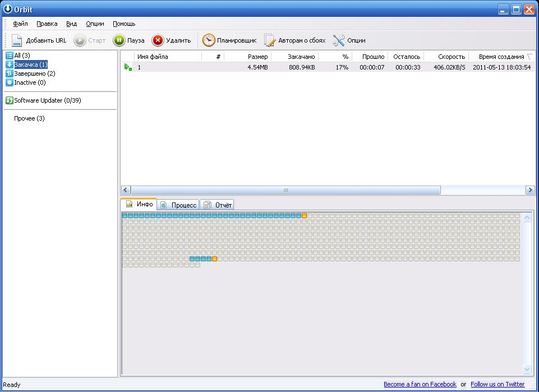
Task: Open the Файл menu
Action: 21,24
